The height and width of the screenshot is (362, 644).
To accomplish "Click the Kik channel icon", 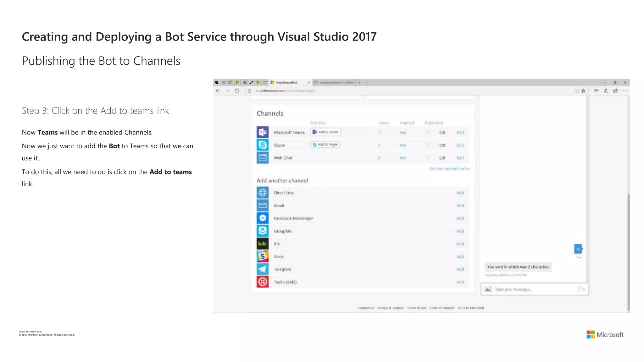I will pos(263,244).
